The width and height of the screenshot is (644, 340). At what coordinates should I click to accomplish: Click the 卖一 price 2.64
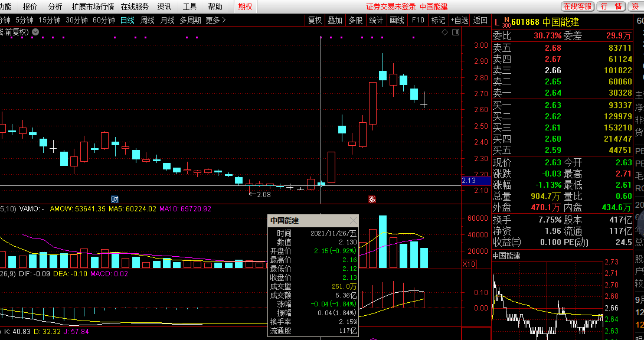pos(553,93)
